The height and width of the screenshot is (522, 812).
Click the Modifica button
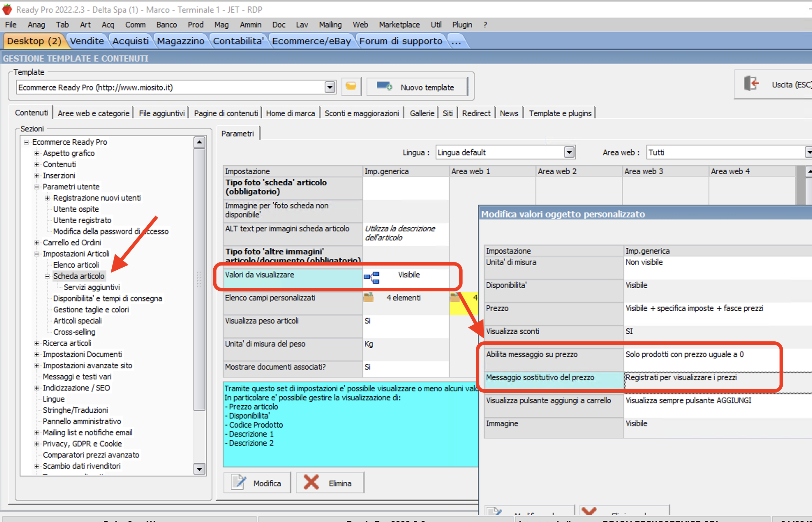257,483
